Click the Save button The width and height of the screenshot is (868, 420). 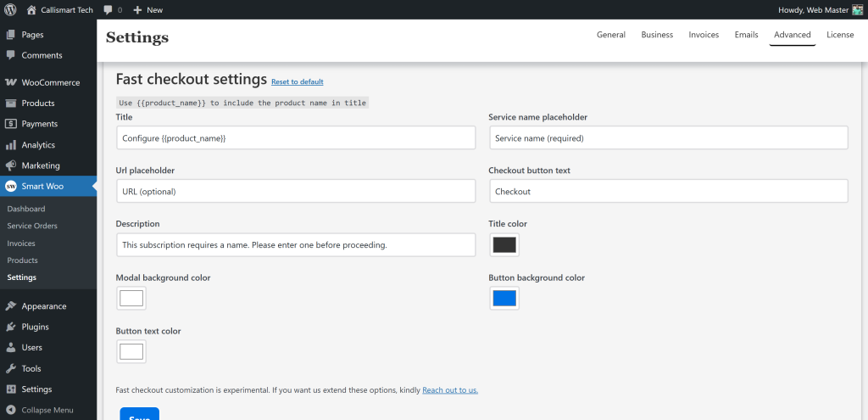click(140, 414)
